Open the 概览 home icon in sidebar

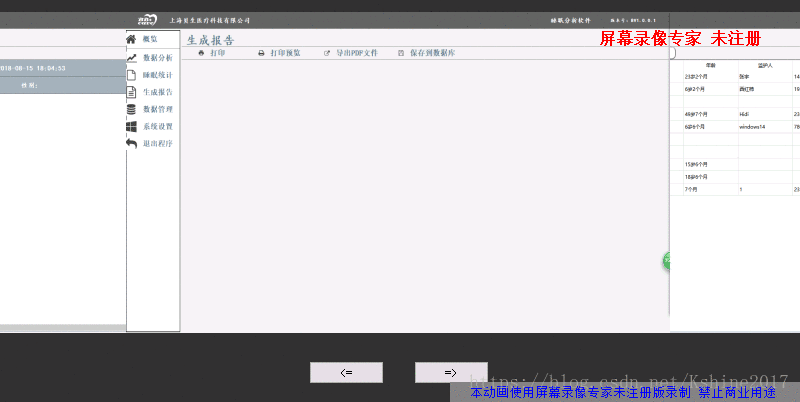coord(131,39)
